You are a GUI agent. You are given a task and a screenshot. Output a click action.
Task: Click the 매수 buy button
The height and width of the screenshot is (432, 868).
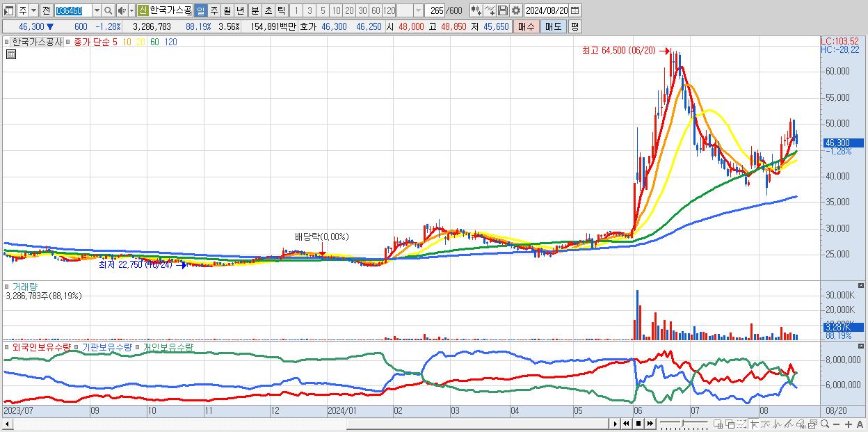click(x=526, y=26)
